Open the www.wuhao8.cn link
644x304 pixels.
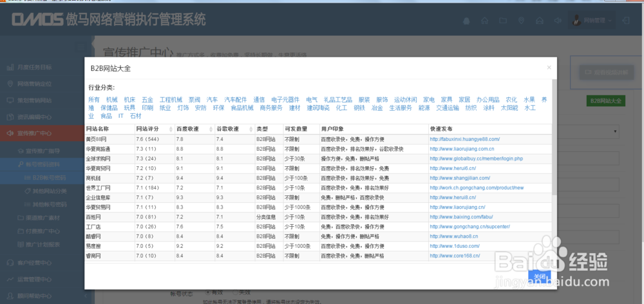[454, 236]
